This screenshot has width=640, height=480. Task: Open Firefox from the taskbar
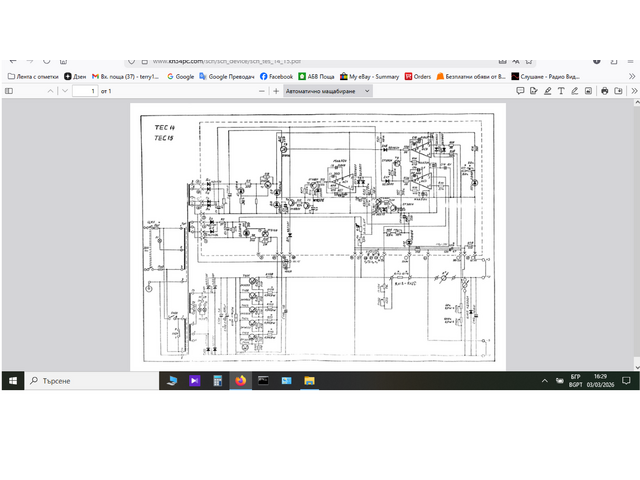(240, 381)
